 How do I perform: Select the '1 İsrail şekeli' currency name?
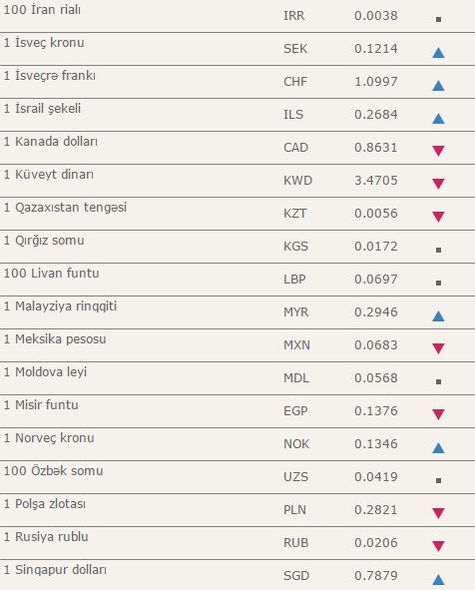pos(42,109)
